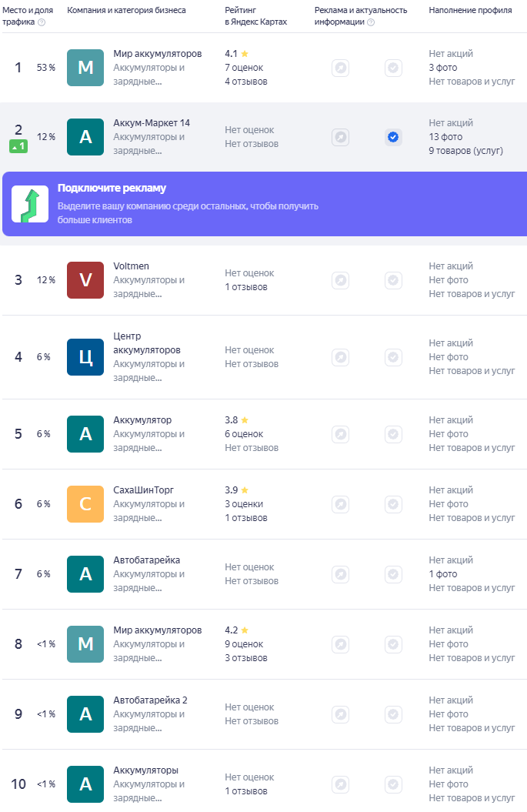Click advertising compass icon in Voltmen row
527x812 pixels.
click(341, 280)
